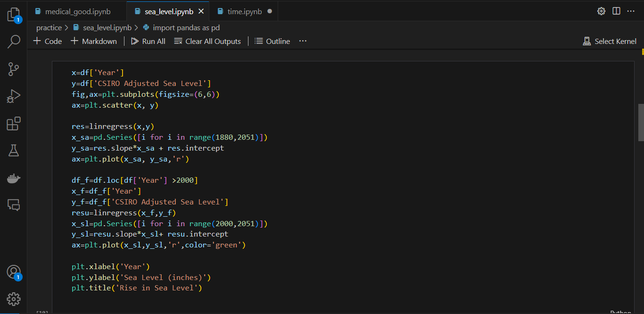
Task: Open the Chat view in activity bar
Action: [14, 205]
